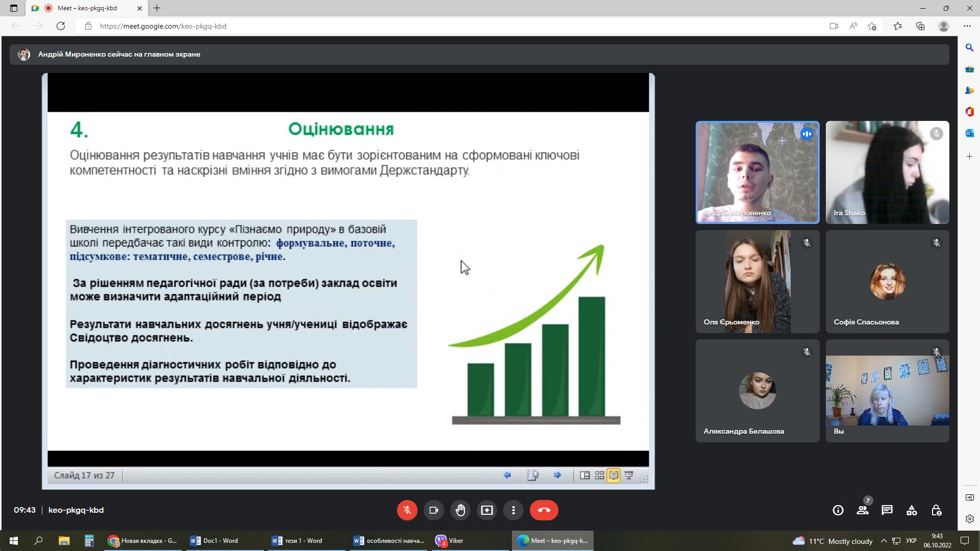Click the present screen button
Screen dimensions: 980x551
pos(487,510)
